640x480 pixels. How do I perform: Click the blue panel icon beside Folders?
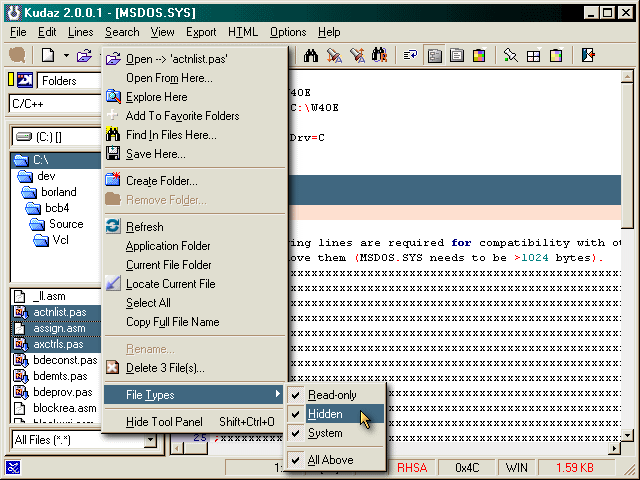tap(24, 80)
